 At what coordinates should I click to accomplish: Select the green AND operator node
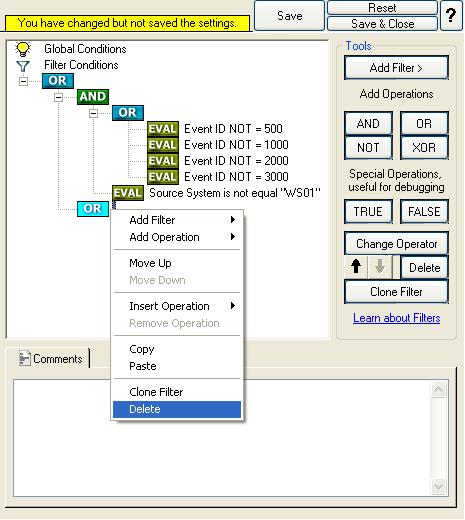pyautogui.click(x=93, y=97)
